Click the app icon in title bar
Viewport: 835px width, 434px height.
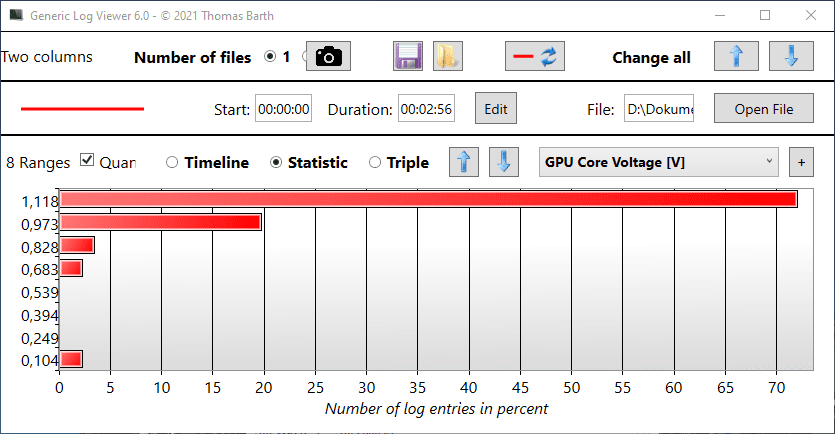tap(17, 15)
